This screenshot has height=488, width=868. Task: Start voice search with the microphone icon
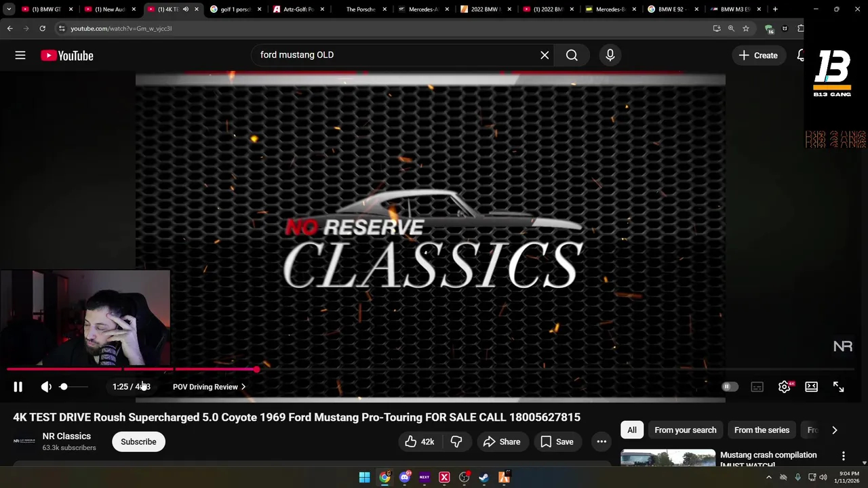(610, 55)
